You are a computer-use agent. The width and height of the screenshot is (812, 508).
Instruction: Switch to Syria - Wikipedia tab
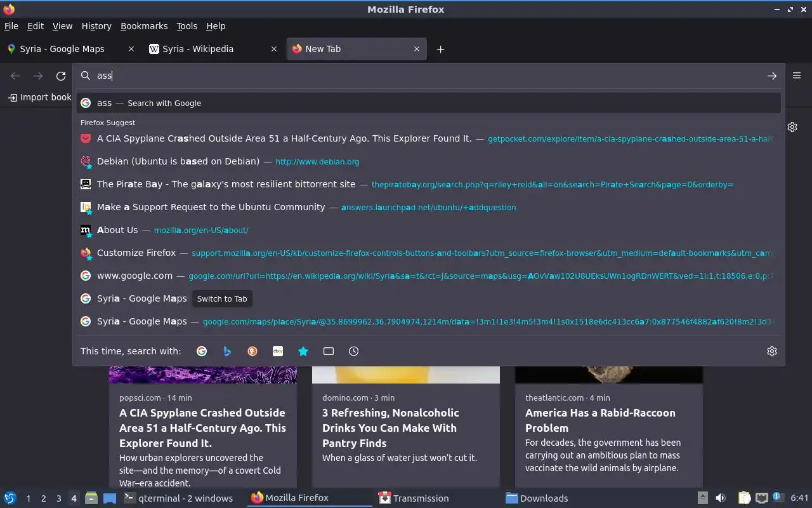coord(213,49)
